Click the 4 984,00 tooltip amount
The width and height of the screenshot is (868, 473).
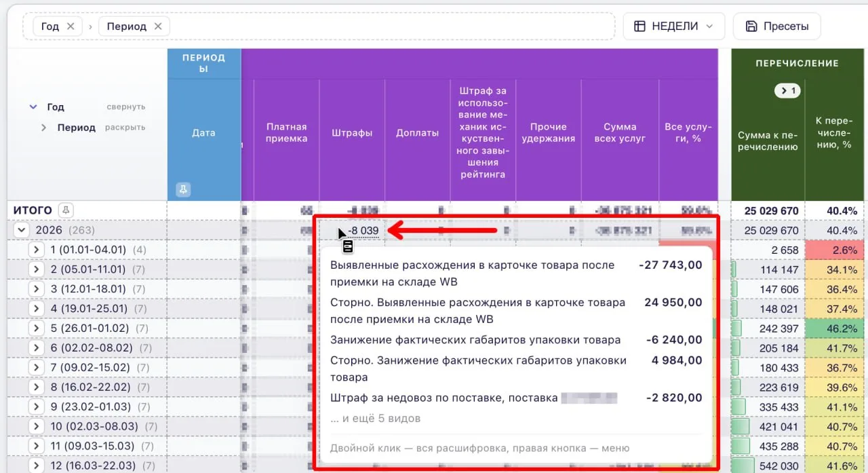[677, 360]
